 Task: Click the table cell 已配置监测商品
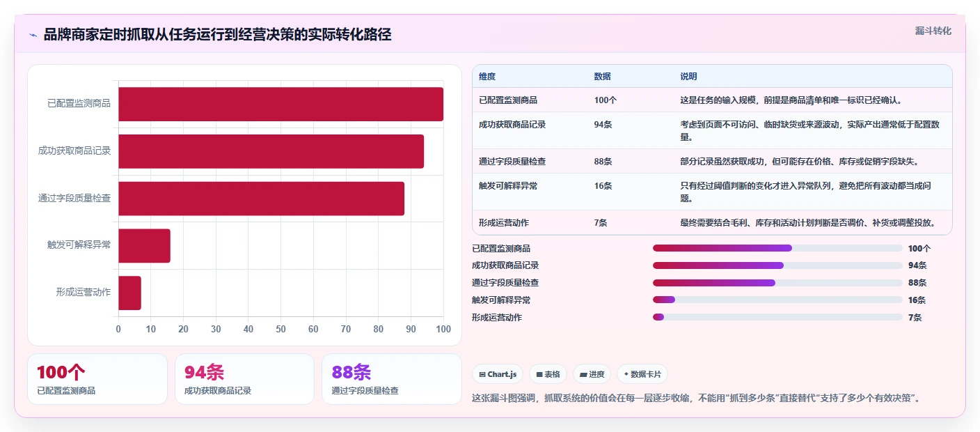(x=508, y=100)
